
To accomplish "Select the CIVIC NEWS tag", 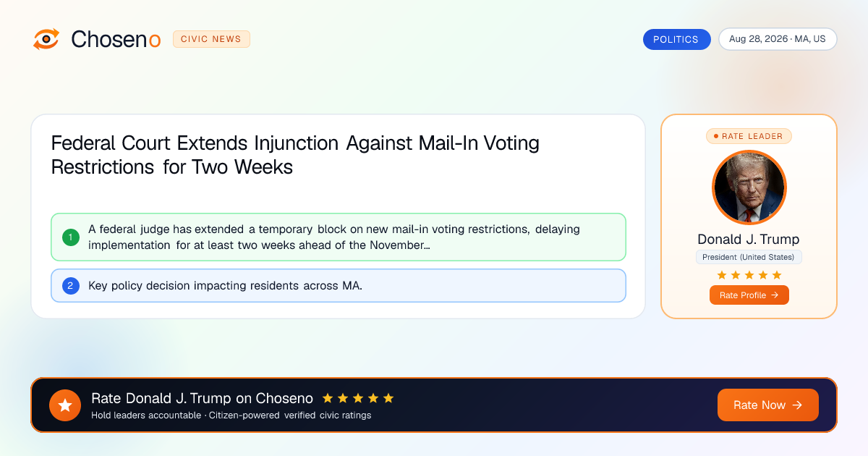I will tap(211, 39).
